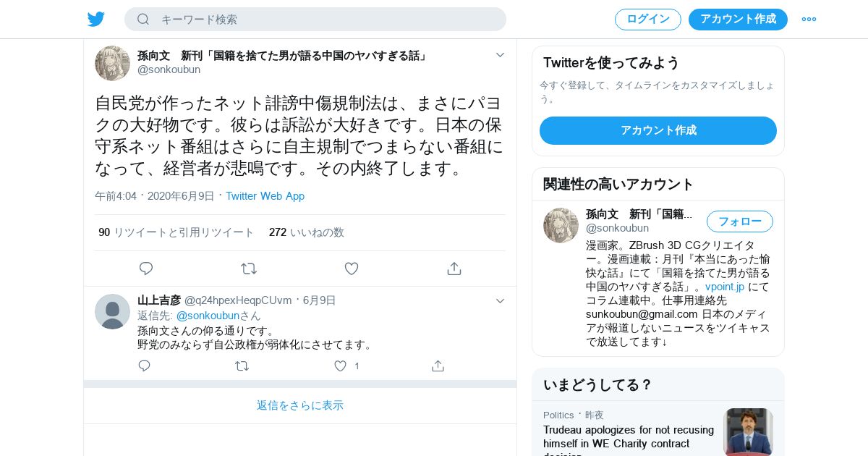Show more replies via 返信をさらに表示
Image resolution: width=868 pixels, height=456 pixels.
[x=300, y=405]
